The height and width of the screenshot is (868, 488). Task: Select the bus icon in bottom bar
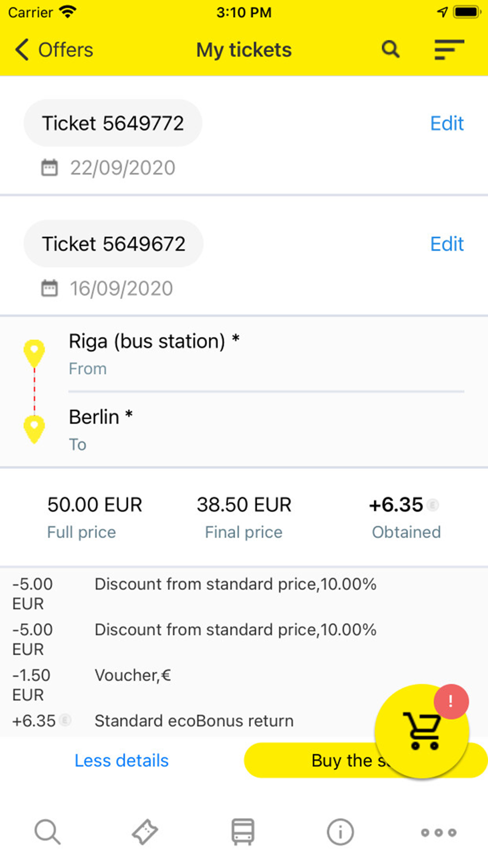pyautogui.click(x=243, y=832)
